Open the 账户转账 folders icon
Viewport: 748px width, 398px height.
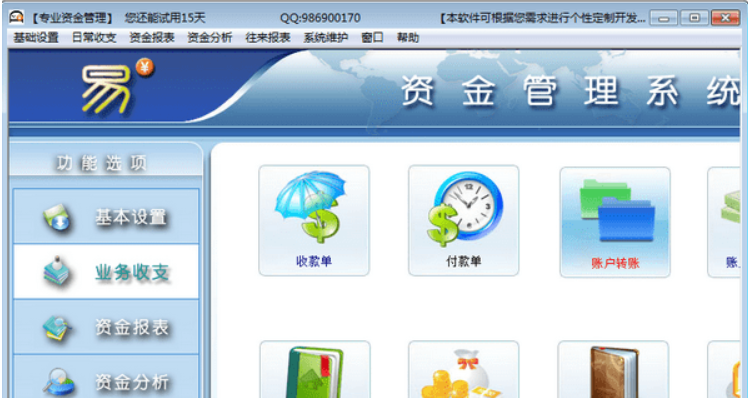click(x=615, y=222)
